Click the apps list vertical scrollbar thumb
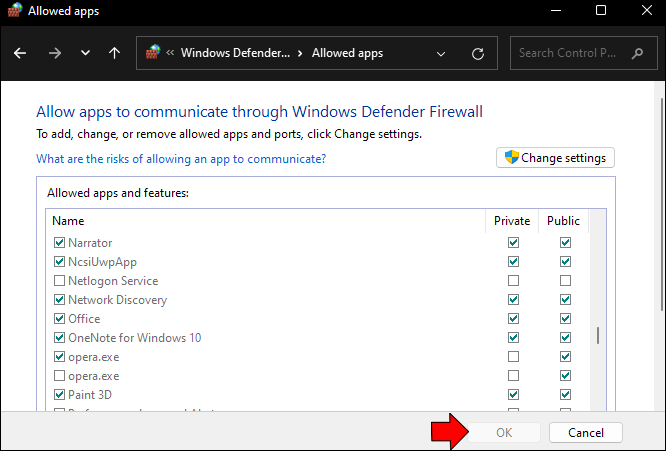666x451 pixels. pyautogui.click(x=598, y=336)
